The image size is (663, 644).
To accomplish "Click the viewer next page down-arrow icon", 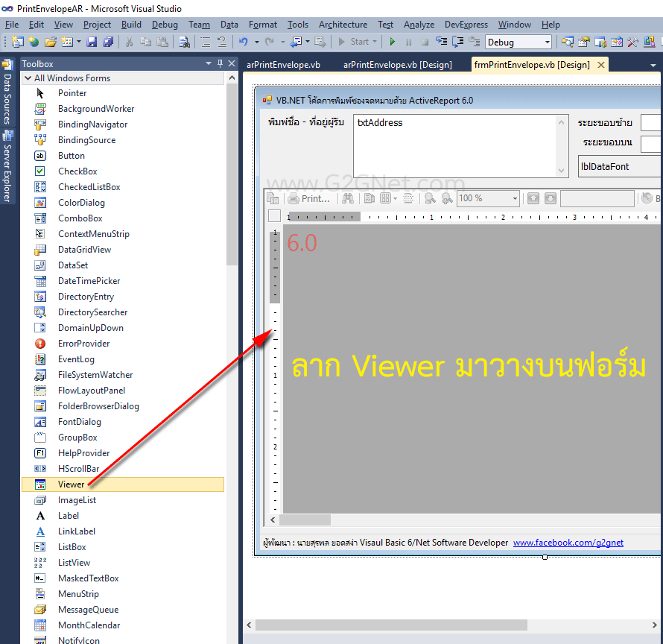I will [550, 198].
